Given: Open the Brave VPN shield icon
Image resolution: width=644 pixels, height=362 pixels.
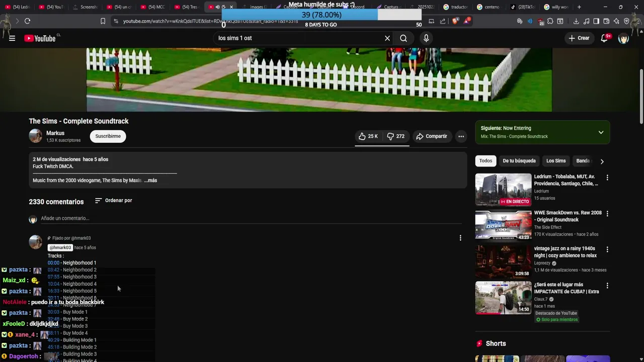Looking at the screenshot, I should (x=626, y=21).
